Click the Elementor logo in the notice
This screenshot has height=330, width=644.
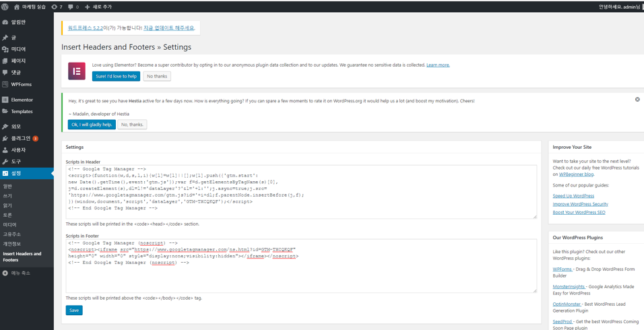point(76,71)
